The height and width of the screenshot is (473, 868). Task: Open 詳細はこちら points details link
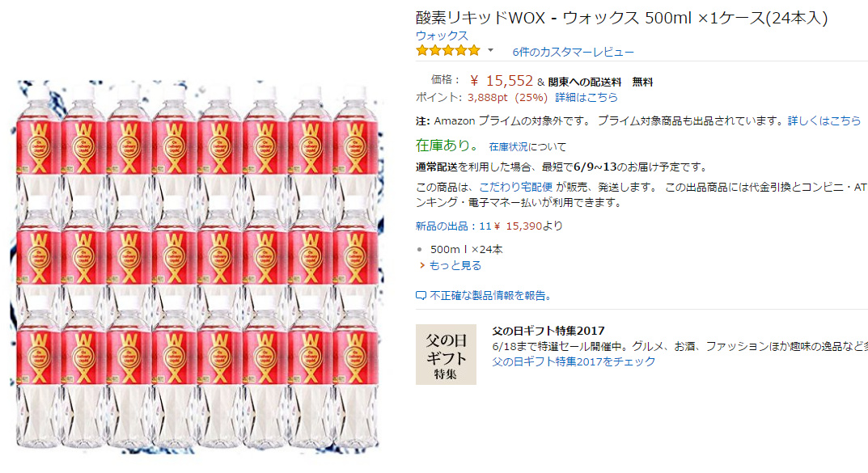tap(586, 97)
